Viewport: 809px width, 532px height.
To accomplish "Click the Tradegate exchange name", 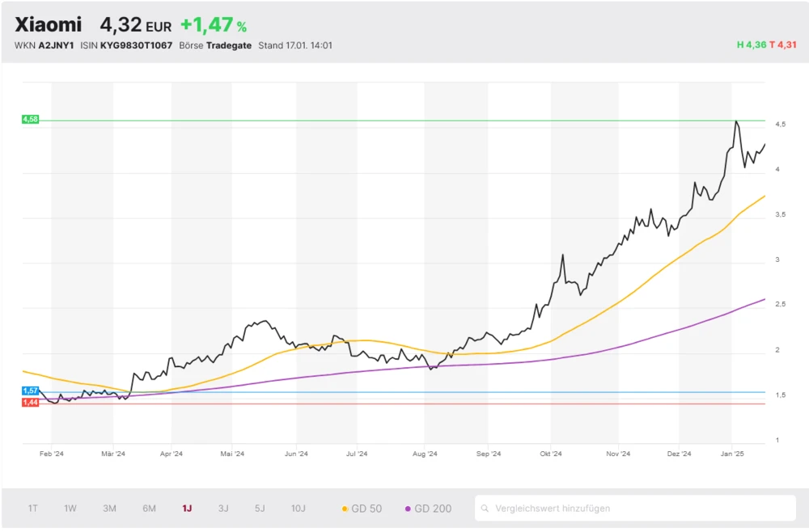I will pyautogui.click(x=229, y=45).
